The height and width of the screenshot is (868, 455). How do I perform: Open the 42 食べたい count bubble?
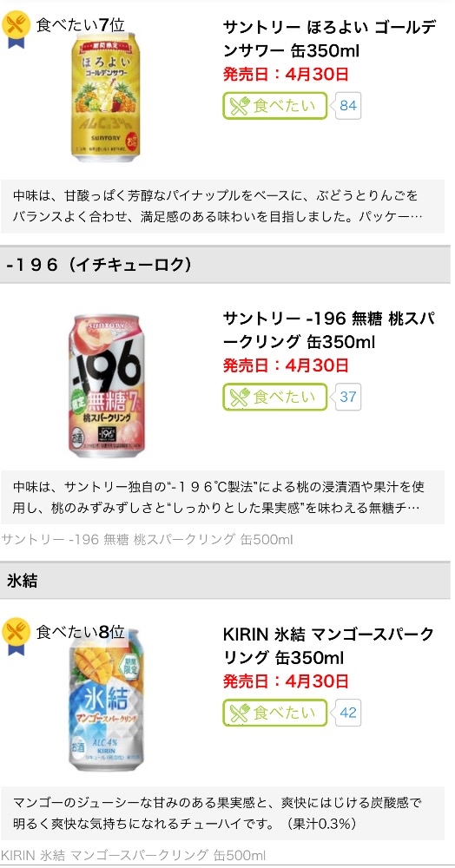(346, 713)
